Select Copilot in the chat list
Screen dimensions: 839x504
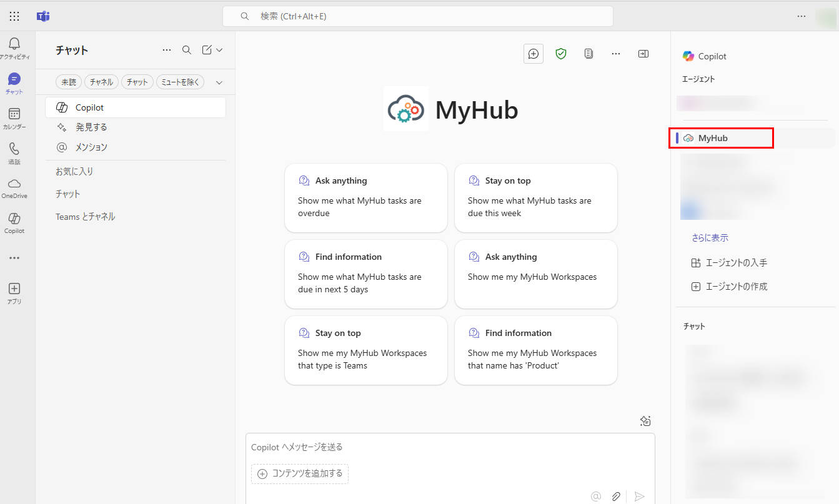(x=136, y=107)
